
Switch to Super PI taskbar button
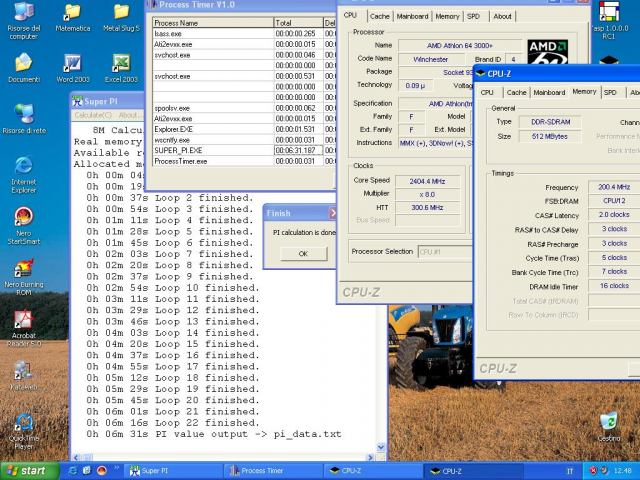(x=173, y=471)
